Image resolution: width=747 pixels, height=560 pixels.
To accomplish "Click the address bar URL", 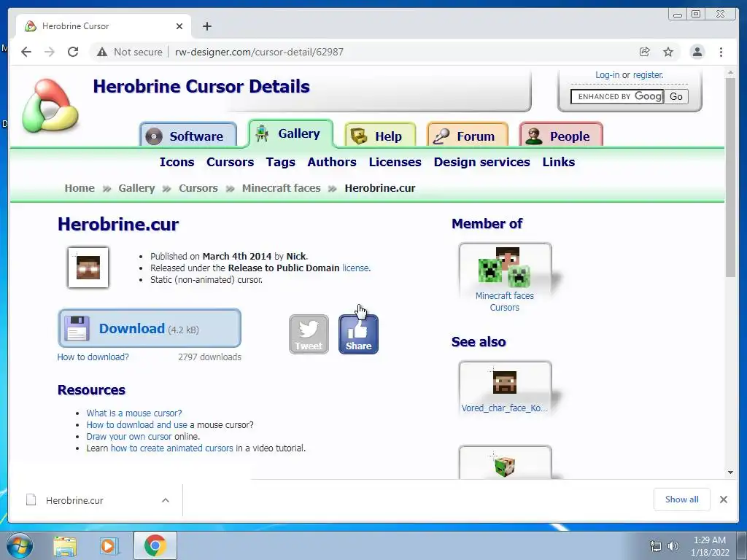I will (259, 52).
